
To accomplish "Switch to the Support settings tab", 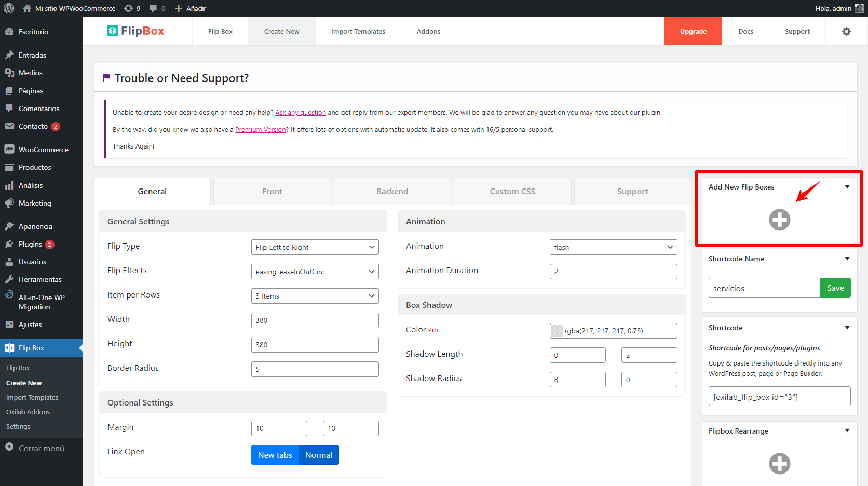I will [632, 192].
